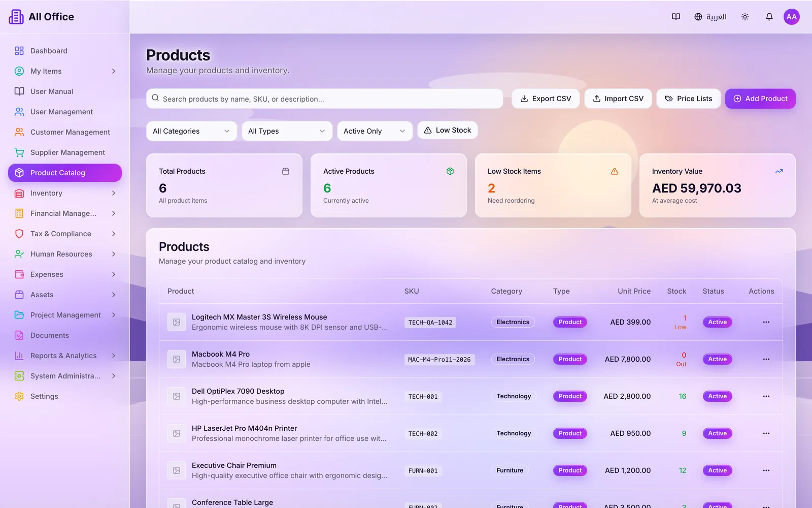Open Settings from the sidebar
Image resolution: width=812 pixels, height=508 pixels.
pyautogui.click(x=65, y=396)
